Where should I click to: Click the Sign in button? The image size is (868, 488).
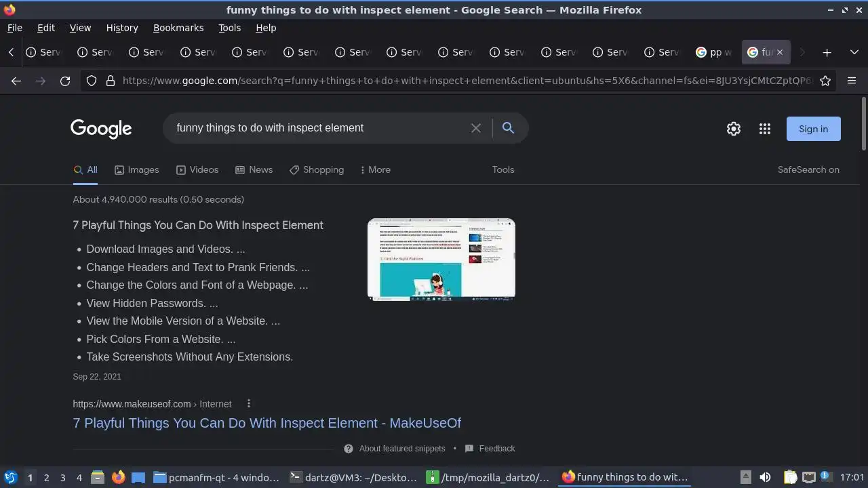pos(813,129)
